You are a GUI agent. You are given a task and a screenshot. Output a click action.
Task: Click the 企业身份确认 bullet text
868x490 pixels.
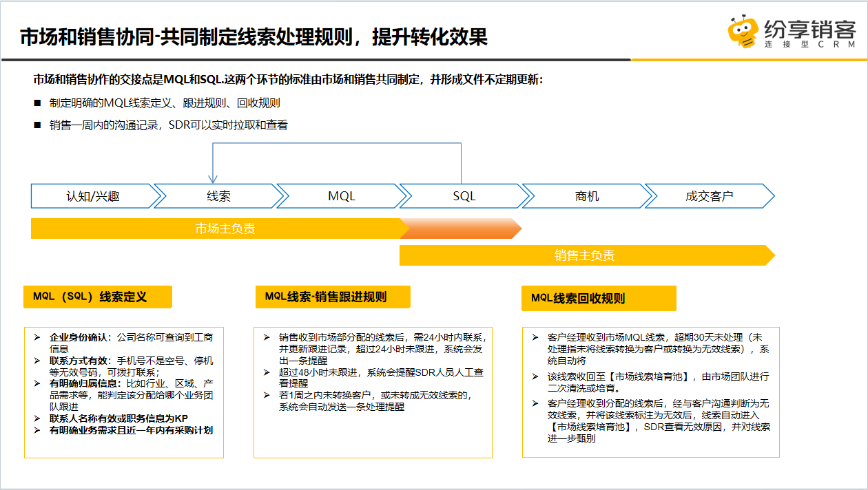point(131,343)
